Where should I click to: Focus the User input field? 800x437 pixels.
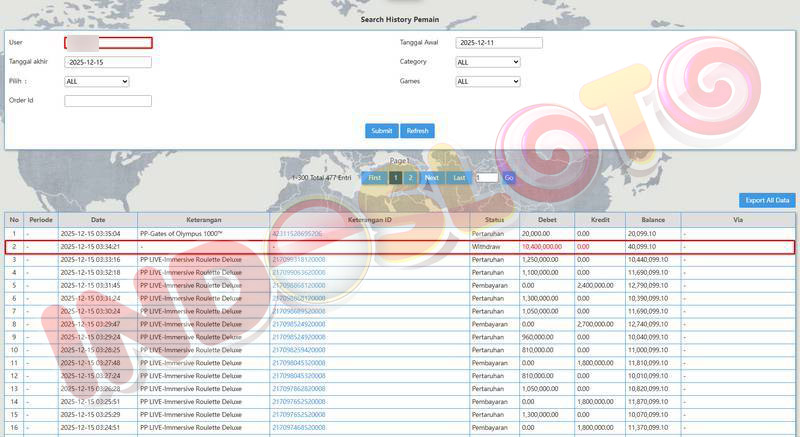click(x=108, y=43)
